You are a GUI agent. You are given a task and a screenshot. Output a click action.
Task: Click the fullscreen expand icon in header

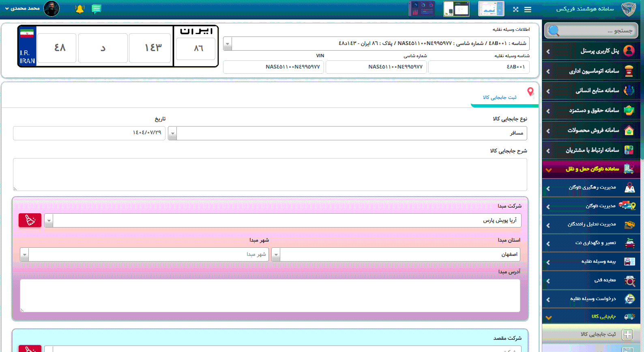[515, 9]
